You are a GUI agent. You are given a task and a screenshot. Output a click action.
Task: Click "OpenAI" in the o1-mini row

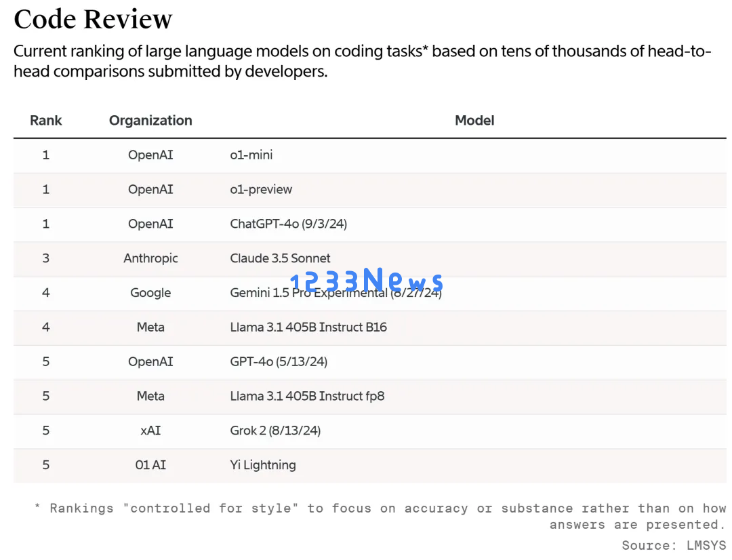(x=150, y=155)
